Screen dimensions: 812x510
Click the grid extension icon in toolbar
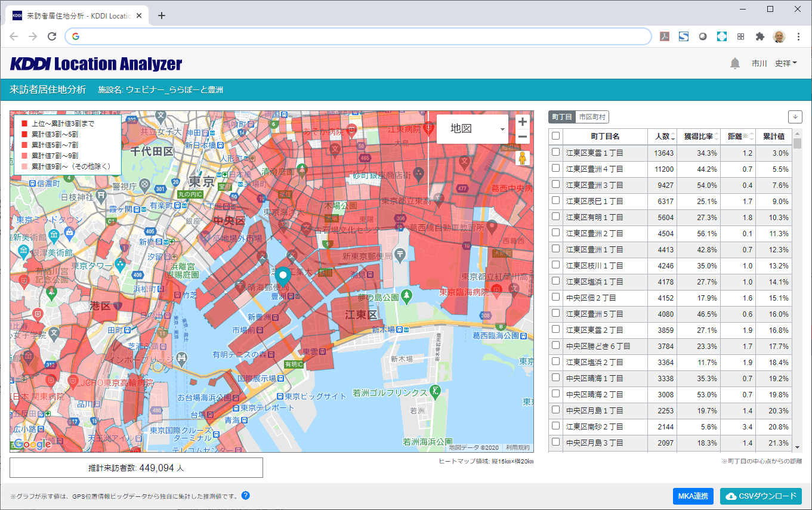[740, 36]
